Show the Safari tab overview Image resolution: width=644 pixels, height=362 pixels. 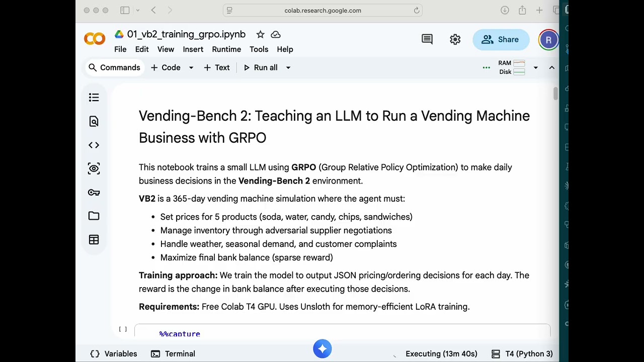pos(556,10)
